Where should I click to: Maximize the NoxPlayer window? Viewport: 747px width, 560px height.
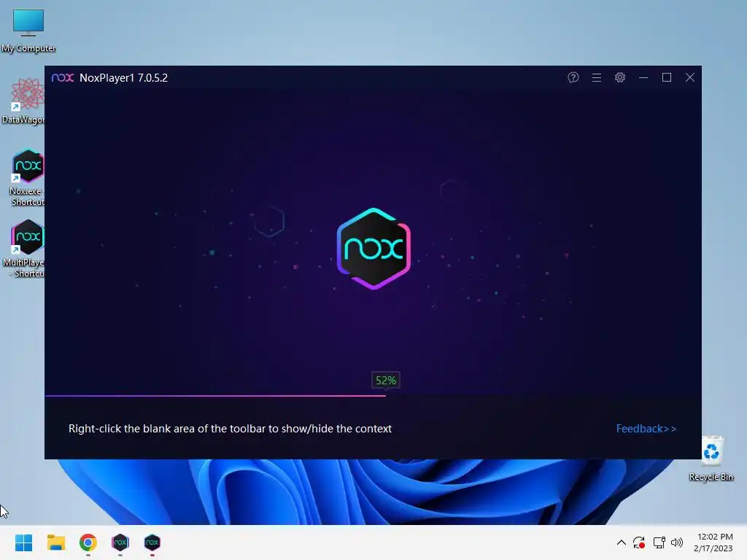[667, 77]
